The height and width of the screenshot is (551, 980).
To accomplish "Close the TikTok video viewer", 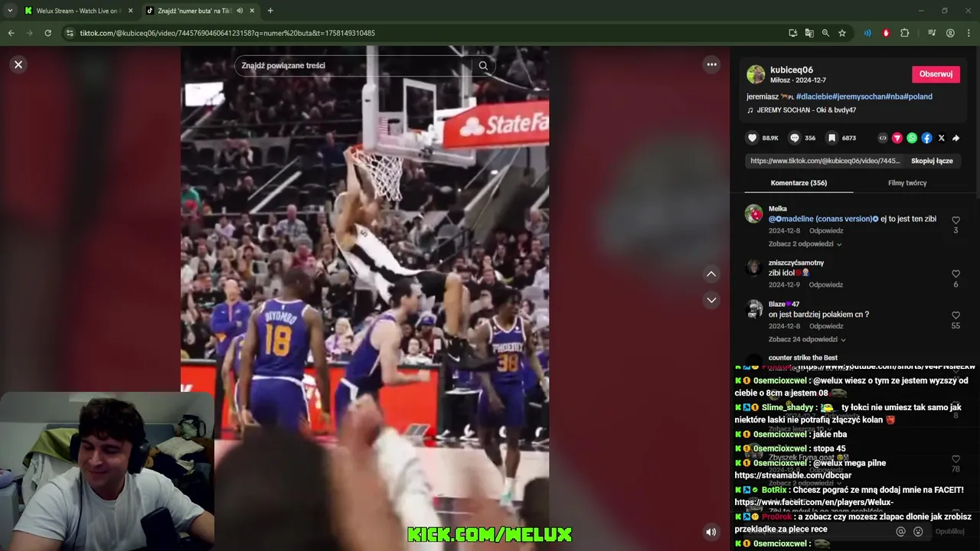I will pos(18,64).
